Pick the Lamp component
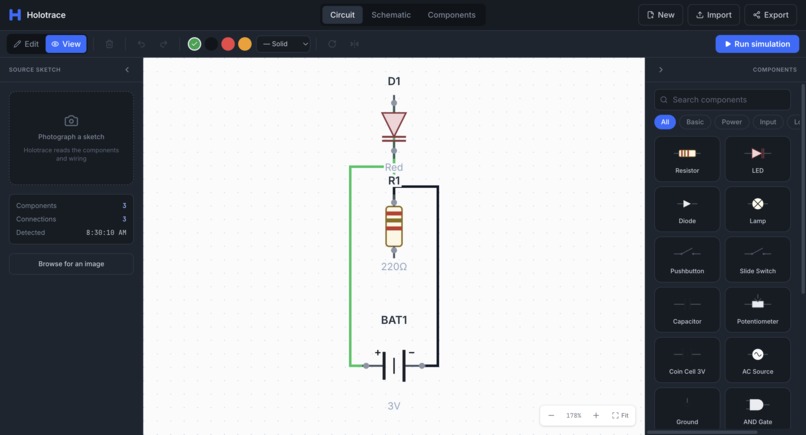This screenshot has height=435, width=806. (758, 209)
